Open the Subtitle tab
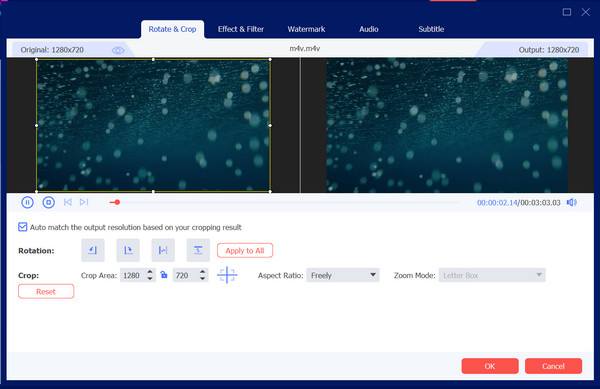Screen dimensions: 600x389 tap(431, 29)
